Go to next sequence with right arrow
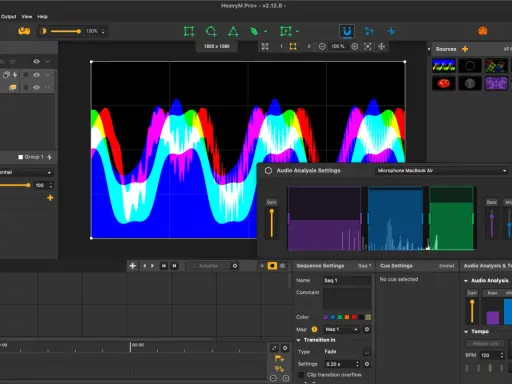Viewport: 512px width, 384px height. coord(153,266)
